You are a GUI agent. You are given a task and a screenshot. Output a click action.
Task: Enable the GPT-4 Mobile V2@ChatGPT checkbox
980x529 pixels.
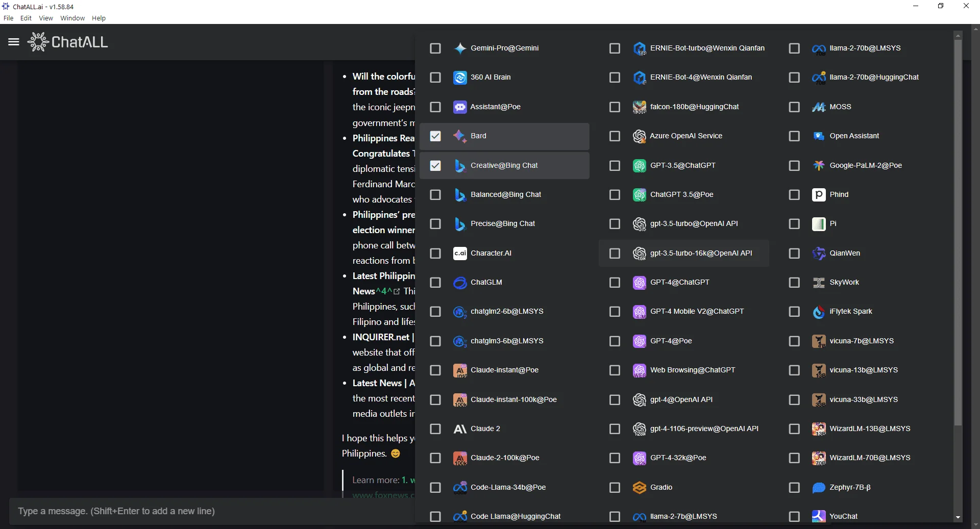click(x=615, y=312)
